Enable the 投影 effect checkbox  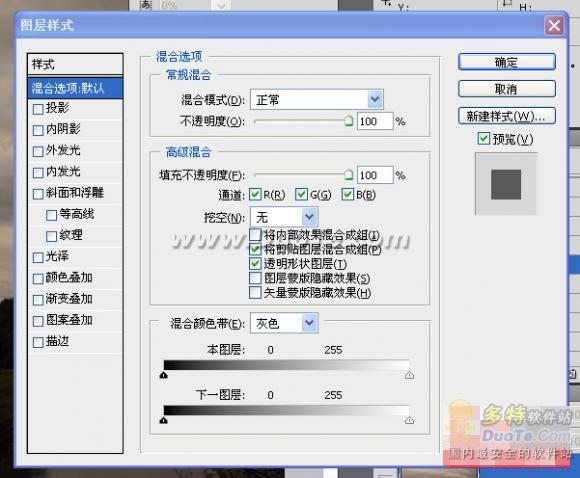[38, 109]
